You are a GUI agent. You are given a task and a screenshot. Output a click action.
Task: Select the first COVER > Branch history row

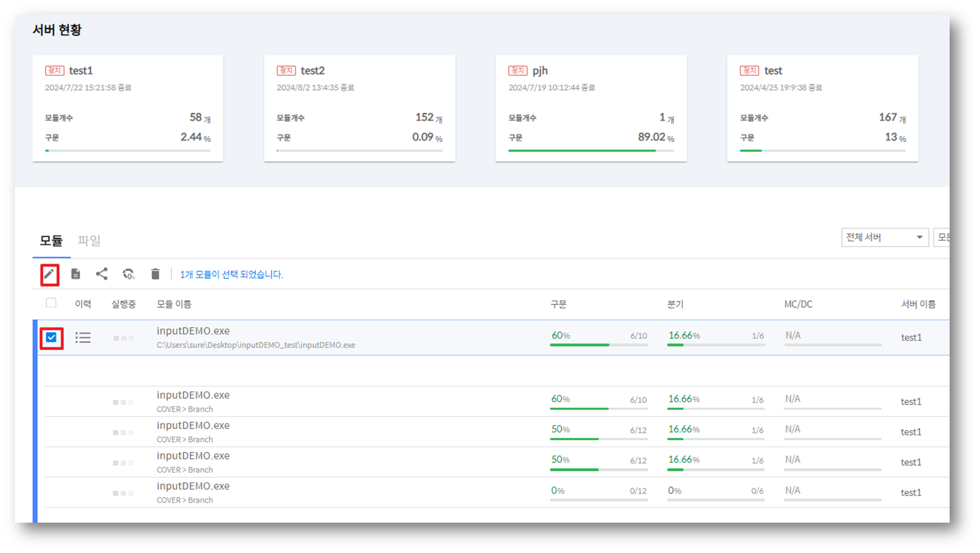tap(193, 401)
